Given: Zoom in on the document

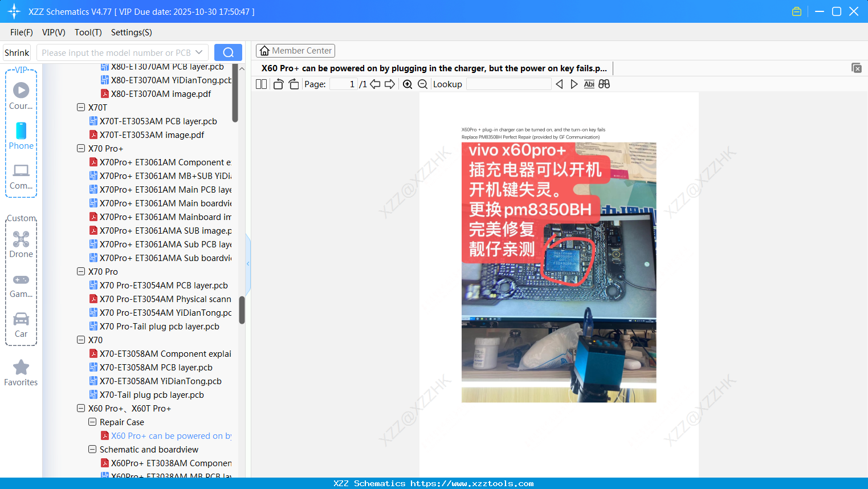Looking at the screenshot, I should (407, 84).
